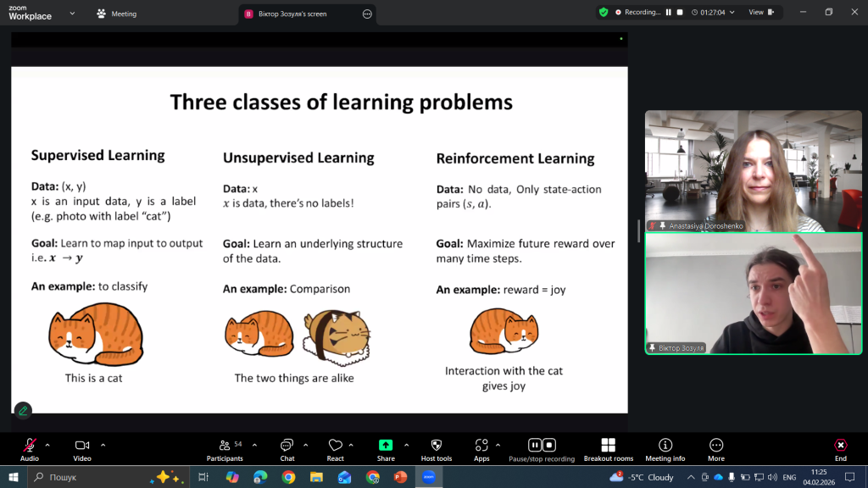
Task: Open Host tools shield icon
Action: tap(437, 446)
